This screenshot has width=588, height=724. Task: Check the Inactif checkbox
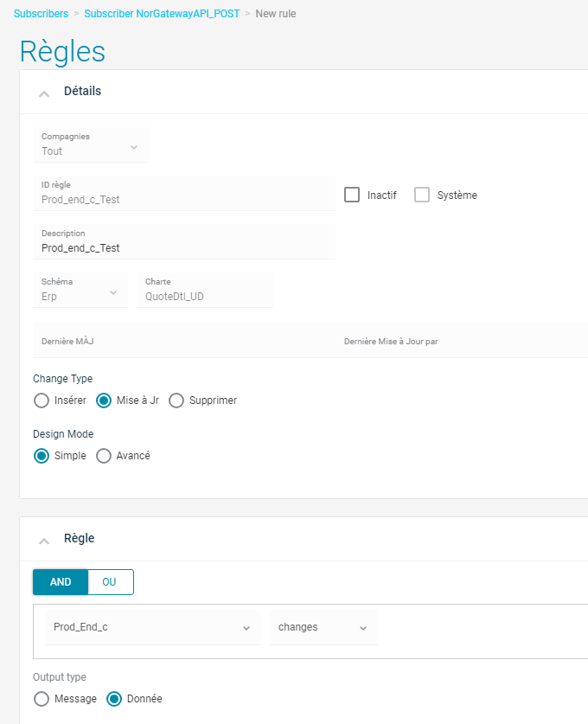(x=351, y=195)
